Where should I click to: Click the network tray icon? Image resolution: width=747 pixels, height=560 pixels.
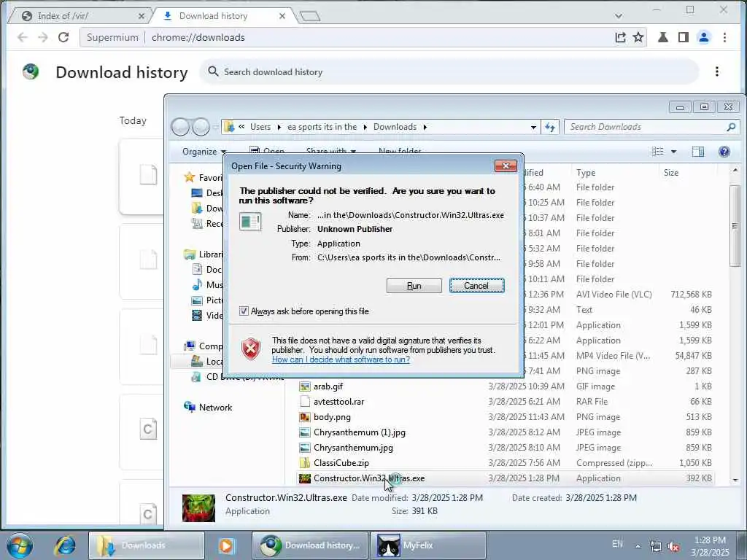tap(656, 546)
